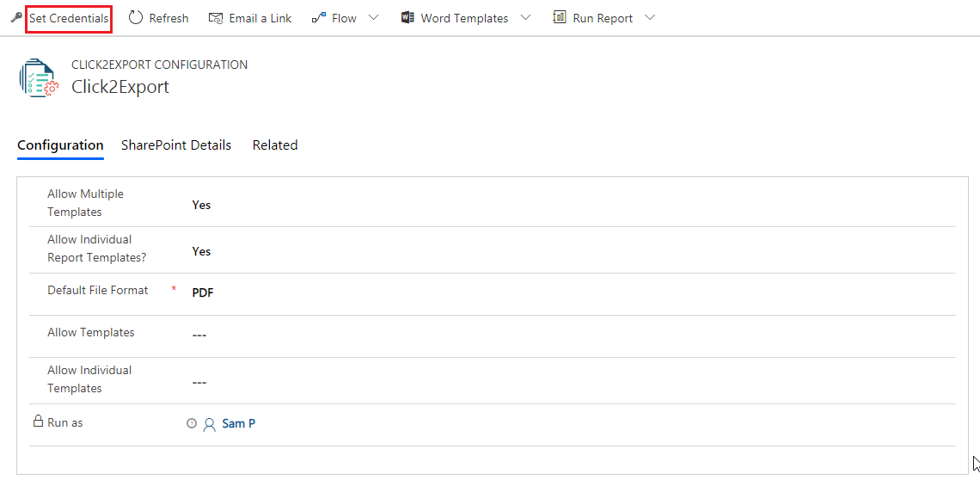Click the user icon next to Sam P

pos(210,424)
